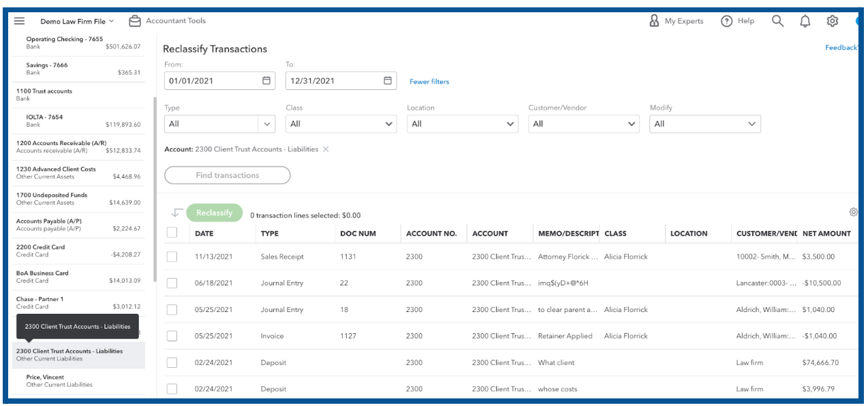Check the Sales Receipt 1131 row

[172, 257]
